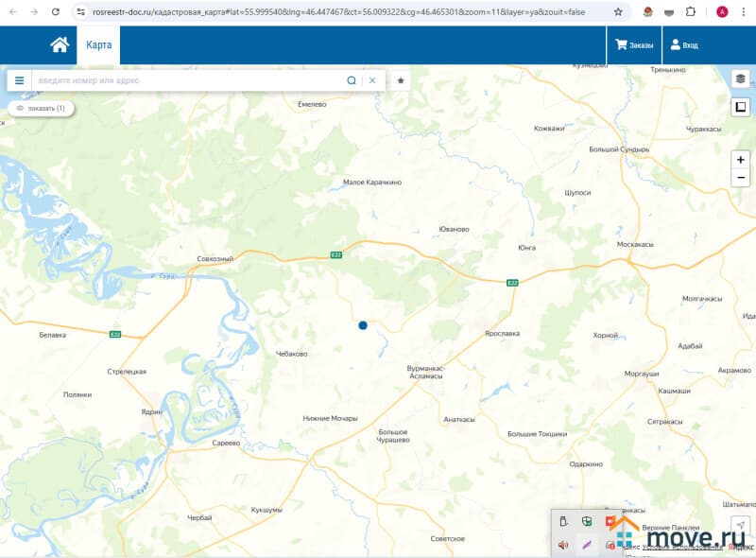Zoom in with the plus button
The image size is (756, 558).
pyautogui.click(x=740, y=160)
